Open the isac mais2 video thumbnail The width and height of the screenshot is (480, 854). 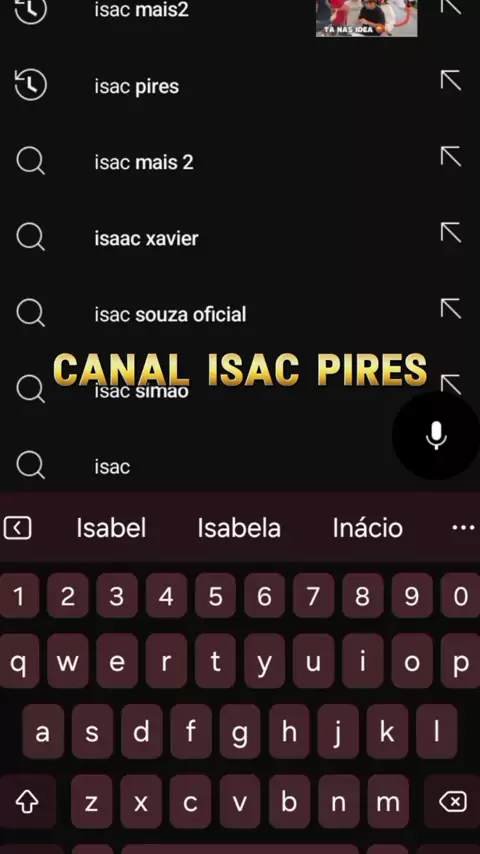[x=367, y=18]
